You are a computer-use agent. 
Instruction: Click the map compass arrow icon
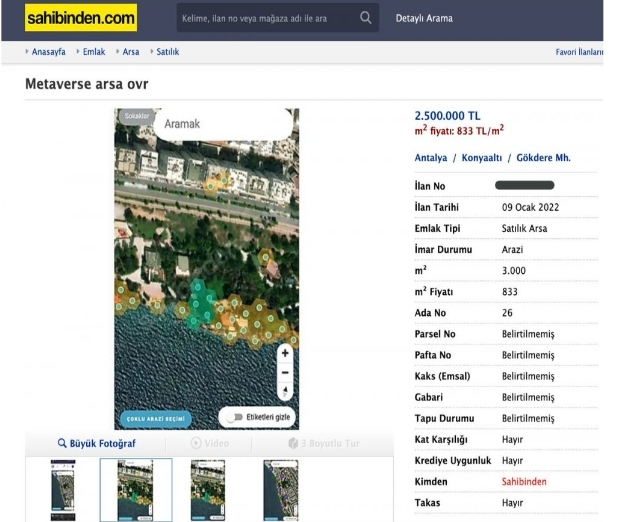[285, 390]
